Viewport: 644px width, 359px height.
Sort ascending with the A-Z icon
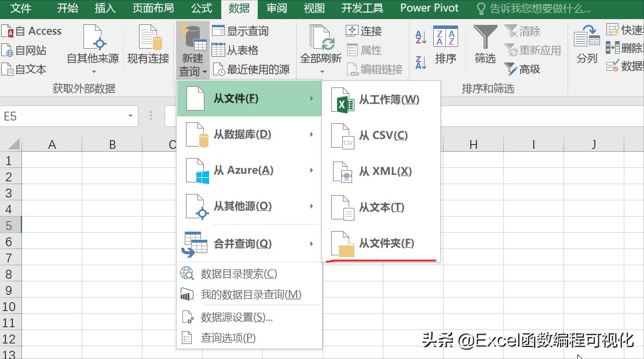click(x=421, y=38)
